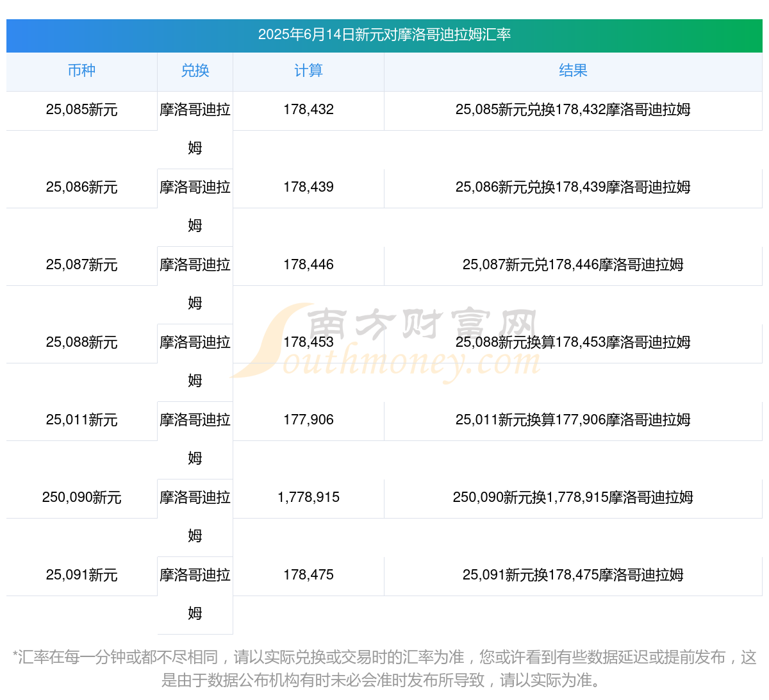Viewport: 769px width, 700px height.
Task: Select the value 178,446
Action: coord(308,265)
